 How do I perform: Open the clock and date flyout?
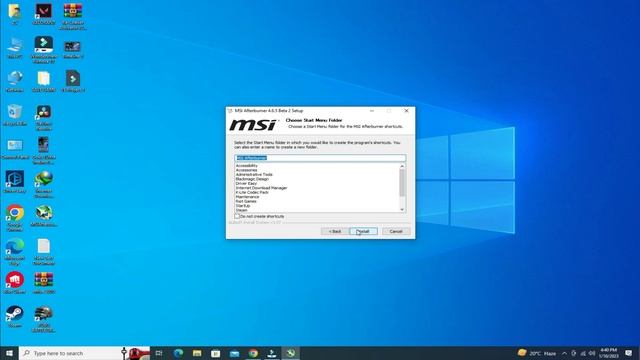click(x=609, y=353)
